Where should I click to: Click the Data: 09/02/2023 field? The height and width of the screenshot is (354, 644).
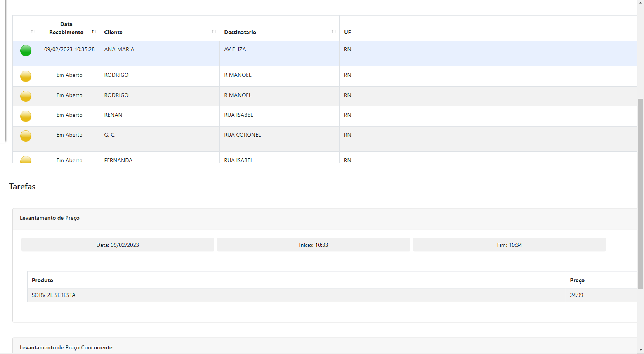point(117,245)
